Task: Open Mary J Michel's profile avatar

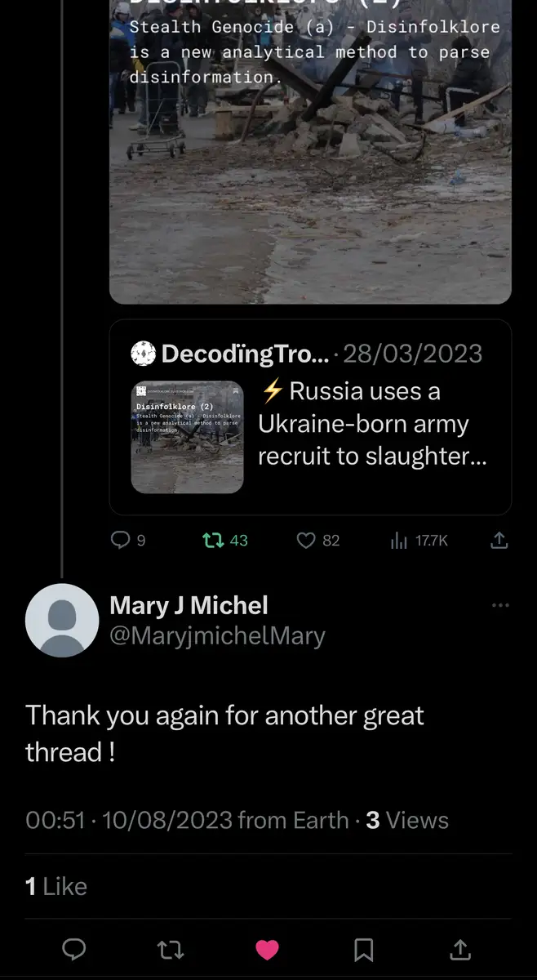Action: [x=62, y=621]
